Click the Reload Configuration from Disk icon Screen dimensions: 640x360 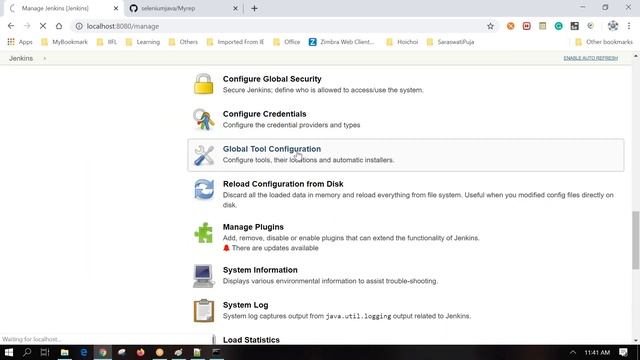click(204, 189)
